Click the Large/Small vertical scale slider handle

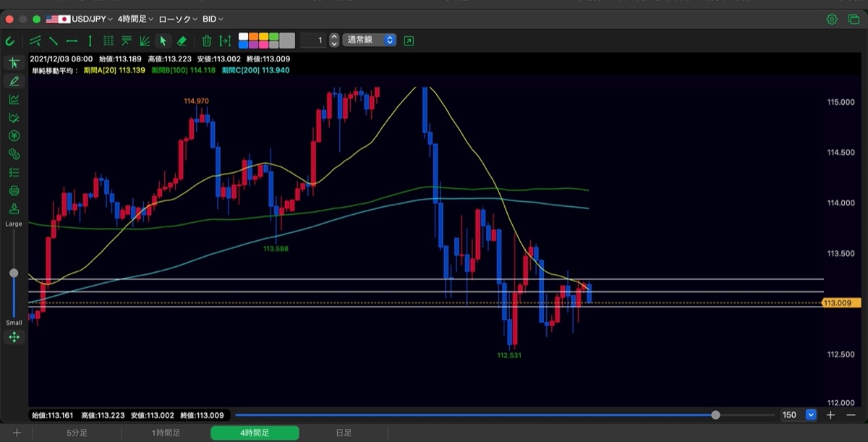pos(14,273)
